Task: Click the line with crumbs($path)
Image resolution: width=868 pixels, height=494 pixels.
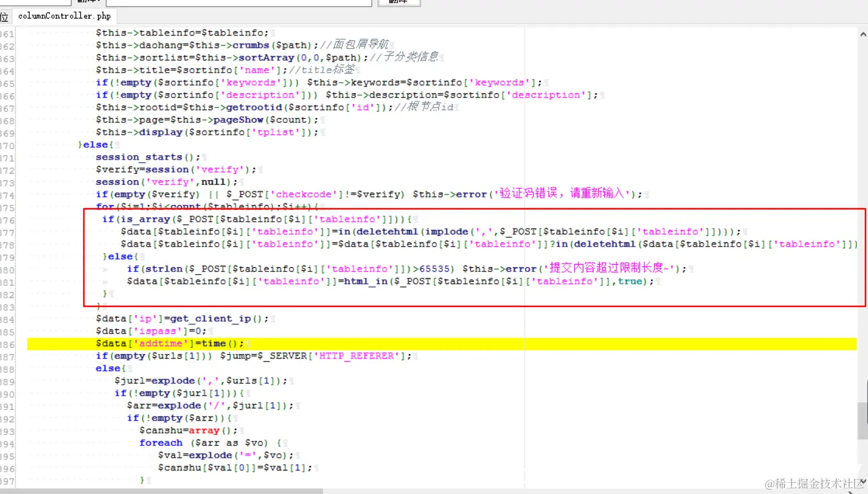Action: point(242,45)
